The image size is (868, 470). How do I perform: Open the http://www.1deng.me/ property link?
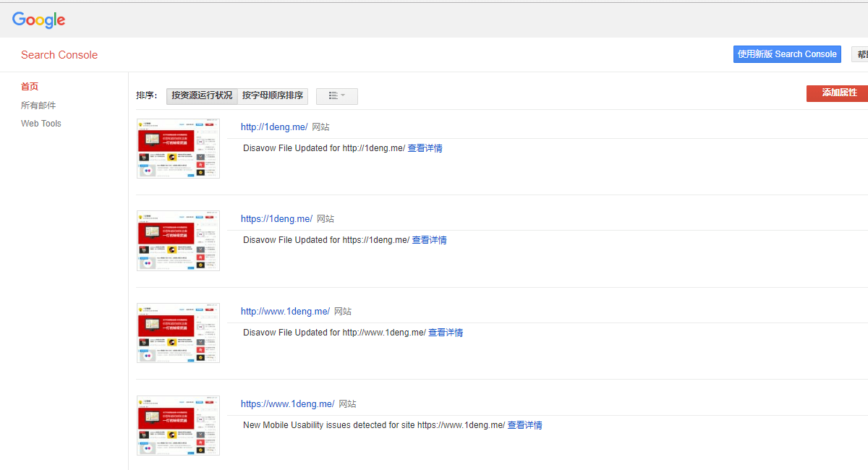[285, 312]
